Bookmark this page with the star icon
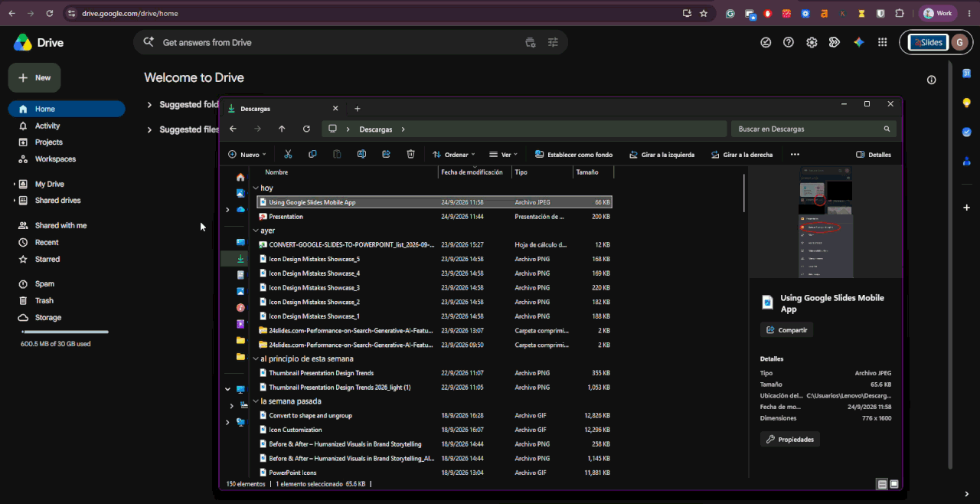The image size is (980, 504). [x=704, y=13]
